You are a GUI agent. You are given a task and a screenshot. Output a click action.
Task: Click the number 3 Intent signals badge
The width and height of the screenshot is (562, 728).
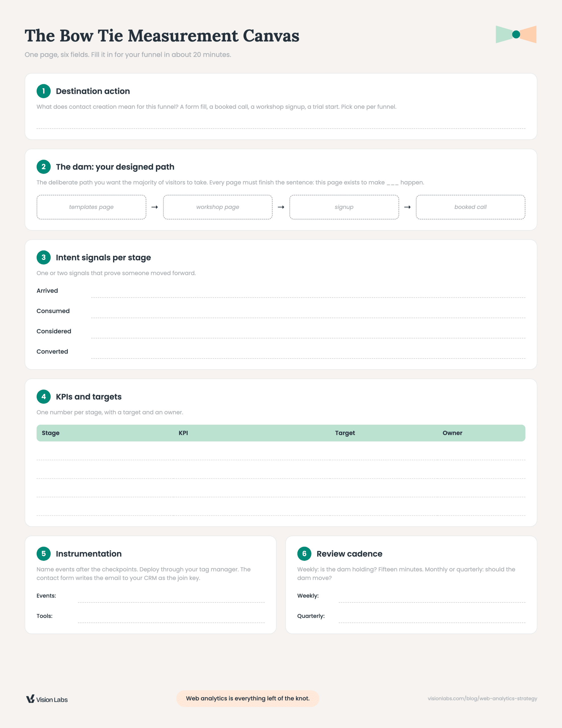coord(44,257)
